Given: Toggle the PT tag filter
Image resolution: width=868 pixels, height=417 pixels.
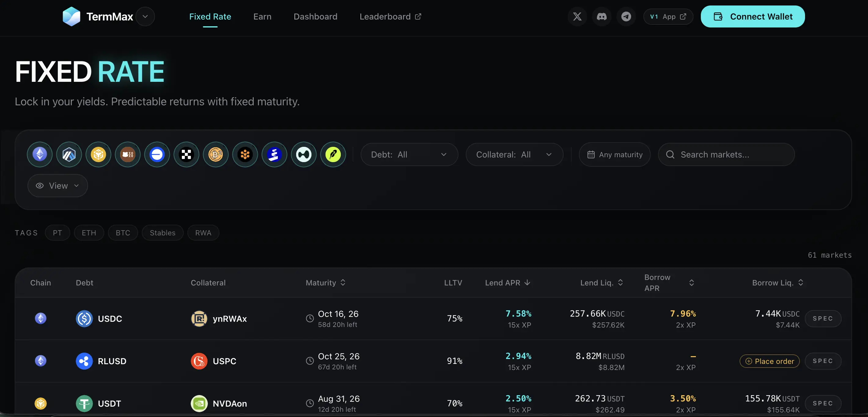Looking at the screenshot, I should click(x=57, y=233).
